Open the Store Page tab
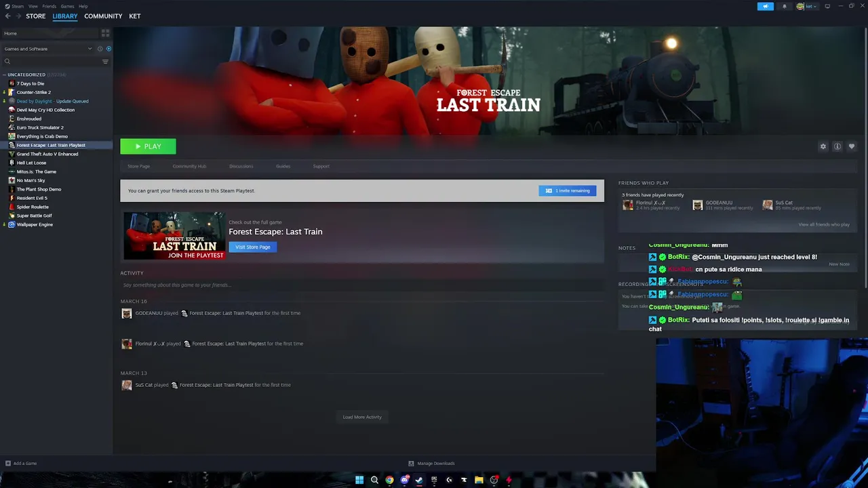This screenshot has width=868, height=488. point(139,166)
